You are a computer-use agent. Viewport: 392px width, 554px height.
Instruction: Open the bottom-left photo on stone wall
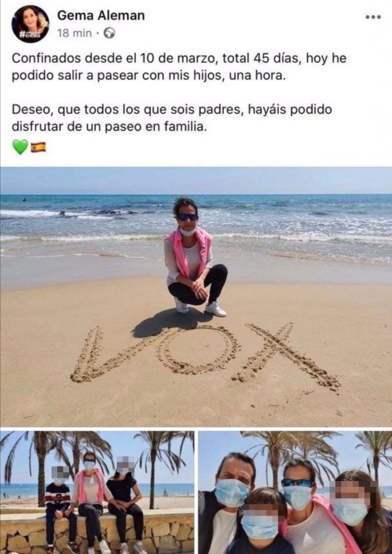97,492
